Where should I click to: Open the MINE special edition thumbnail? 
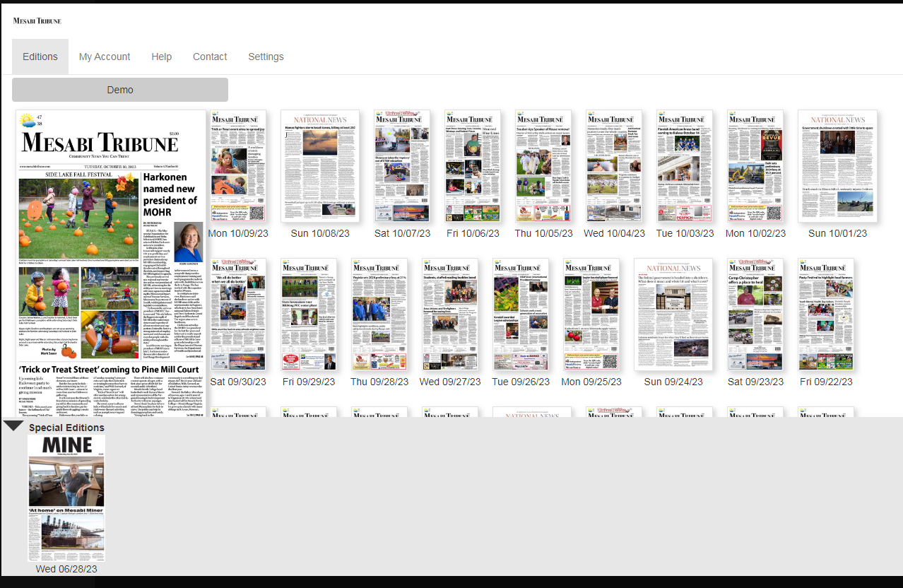pos(66,498)
